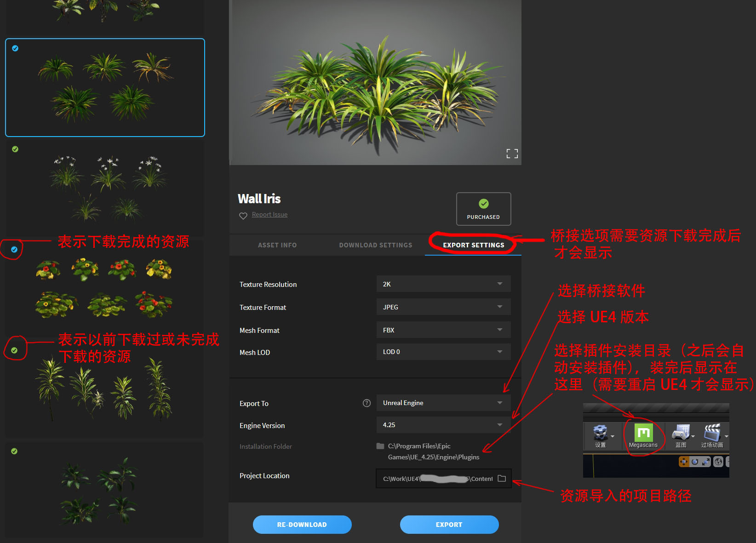The image size is (756, 543).
Task: Click the Report Issue link
Action: point(269,214)
